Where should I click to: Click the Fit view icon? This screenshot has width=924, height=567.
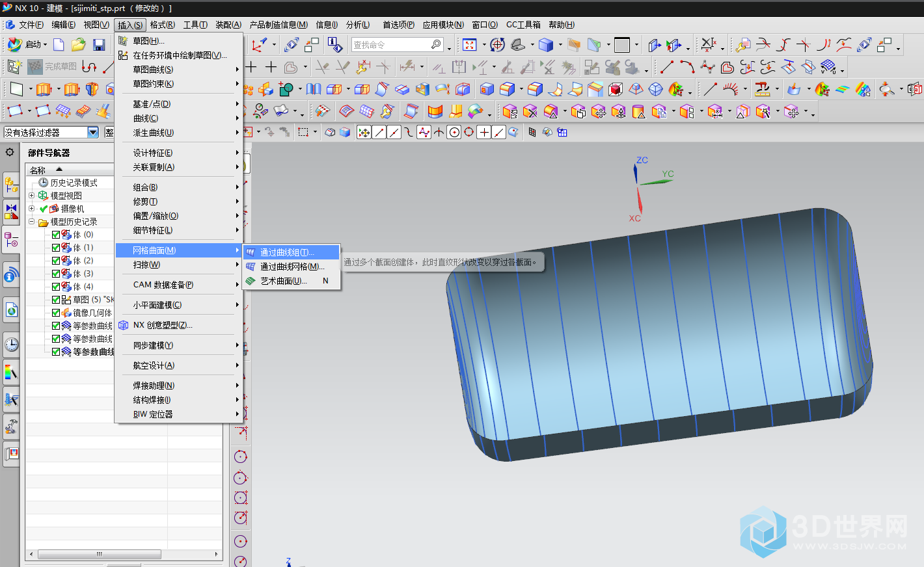tap(470, 44)
